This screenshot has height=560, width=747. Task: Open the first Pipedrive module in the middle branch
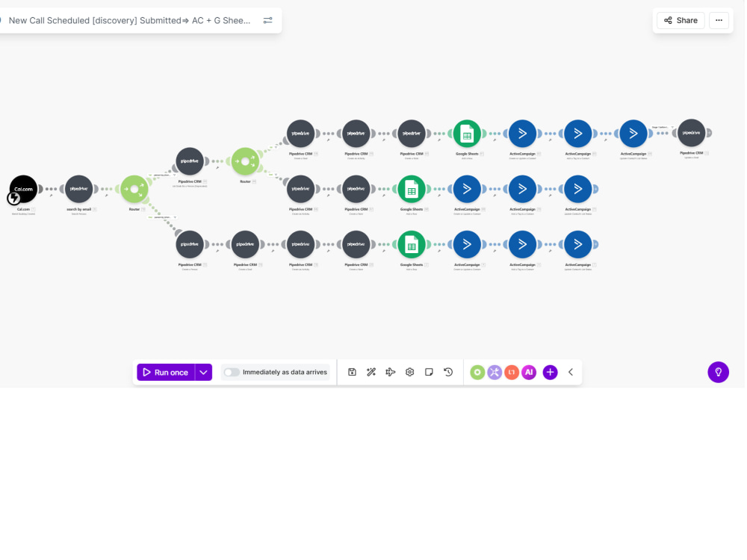[x=300, y=189]
